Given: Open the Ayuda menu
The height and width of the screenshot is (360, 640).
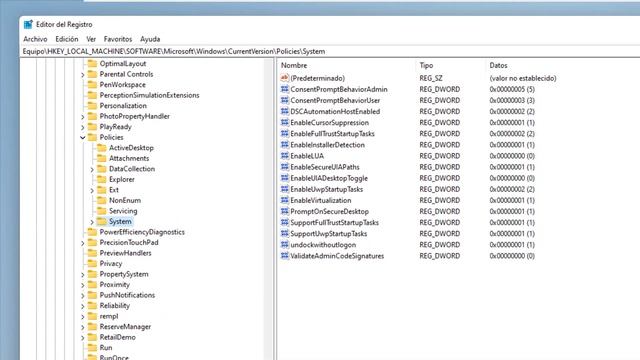Looking at the screenshot, I should point(150,39).
